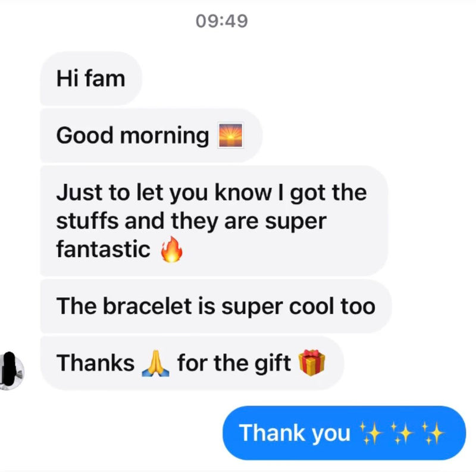
Task: Tap 'The bracelet is super cool too' message
Action: point(216,306)
